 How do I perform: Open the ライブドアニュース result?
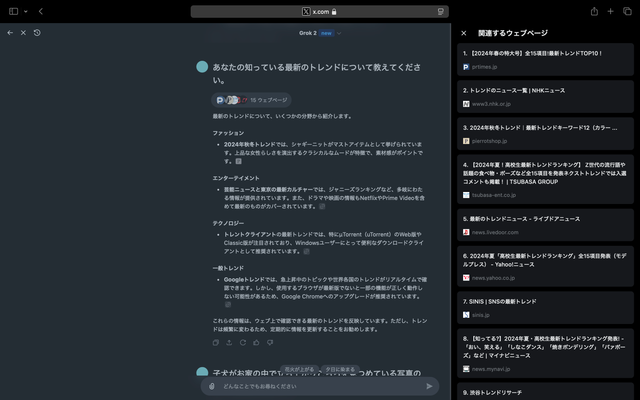pos(545,225)
